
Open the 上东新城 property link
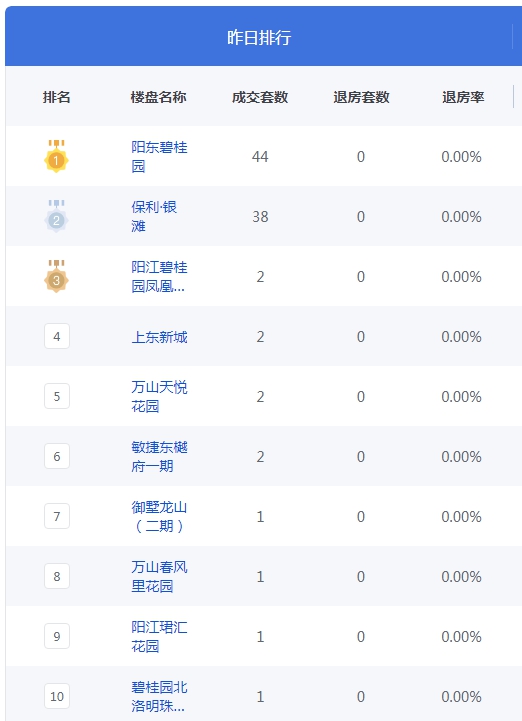[x=159, y=337]
